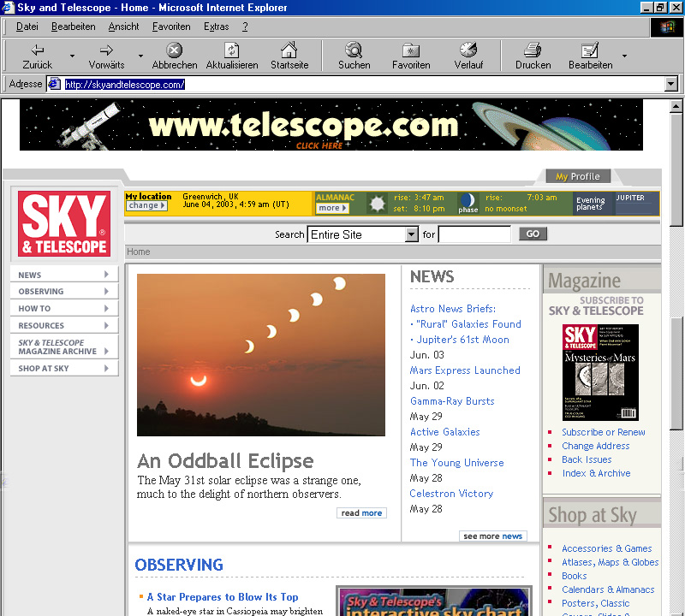This screenshot has height=616, width=685.
Task: Click the search text input field
Action: 474,234
